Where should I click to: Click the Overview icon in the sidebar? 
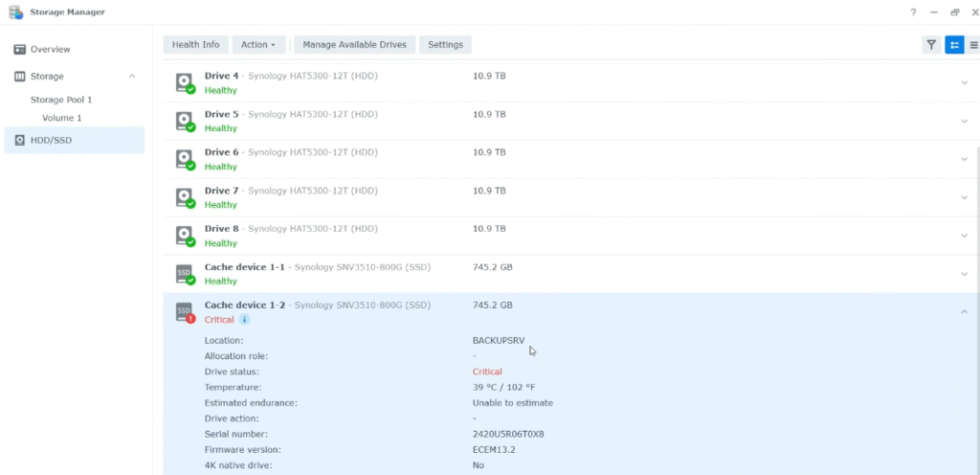click(x=19, y=50)
